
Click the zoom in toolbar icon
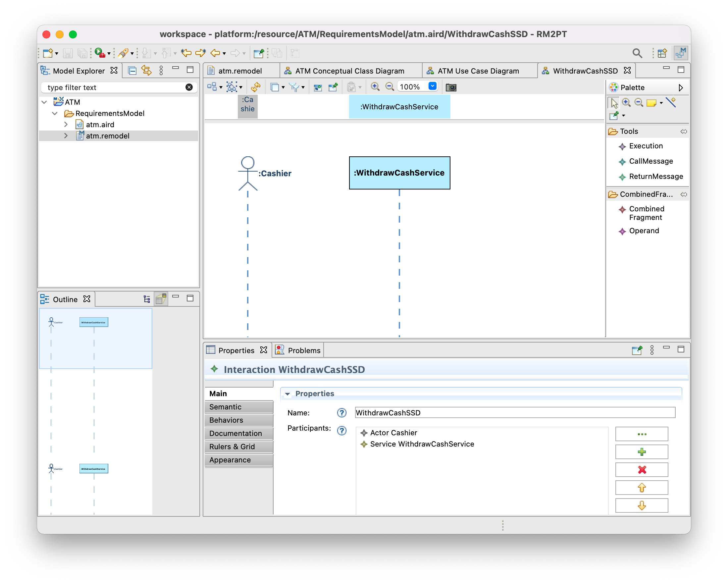click(375, 87)
